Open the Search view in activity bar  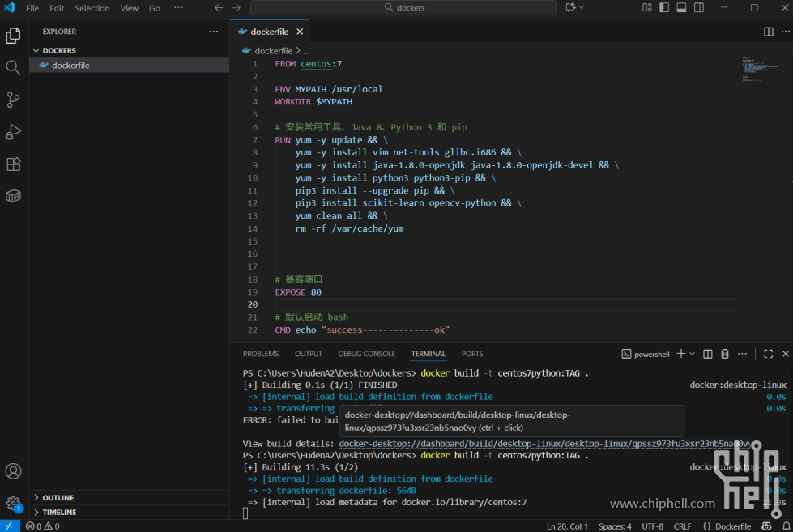point(13,68)
